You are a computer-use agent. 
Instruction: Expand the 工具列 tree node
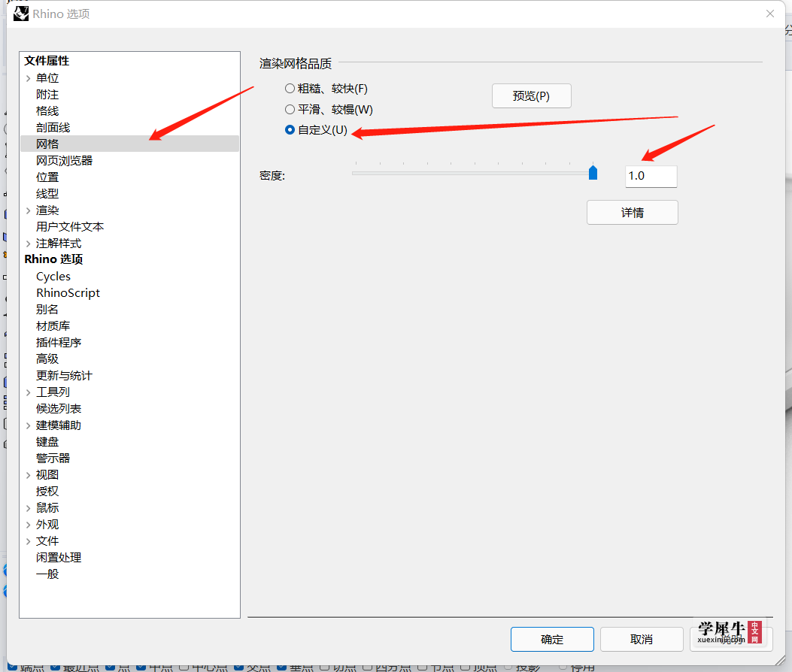29,392
